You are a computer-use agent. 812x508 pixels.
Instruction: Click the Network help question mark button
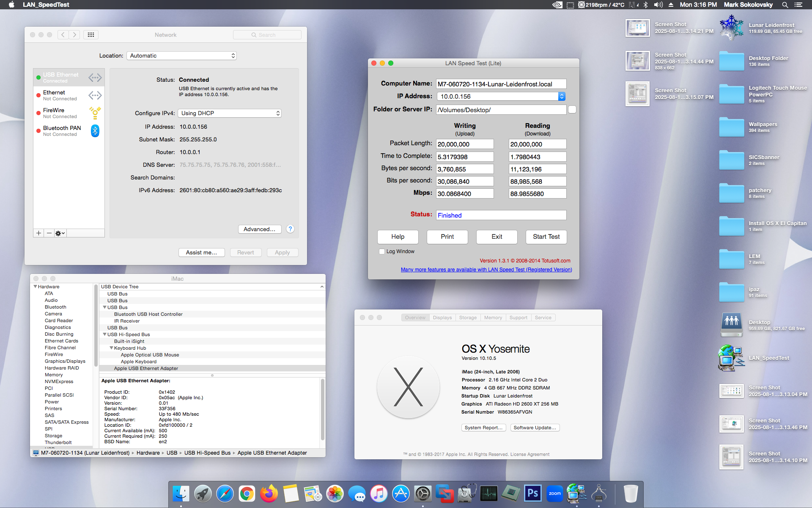(290, 229)
